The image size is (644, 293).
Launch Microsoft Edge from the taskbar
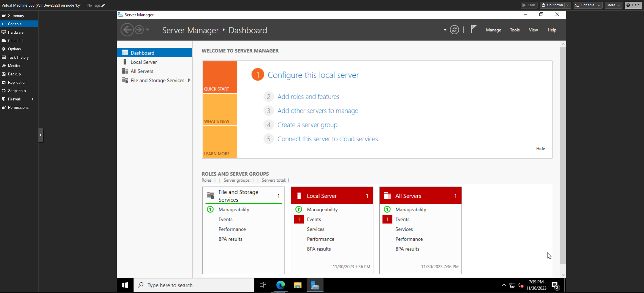[280, 285]
